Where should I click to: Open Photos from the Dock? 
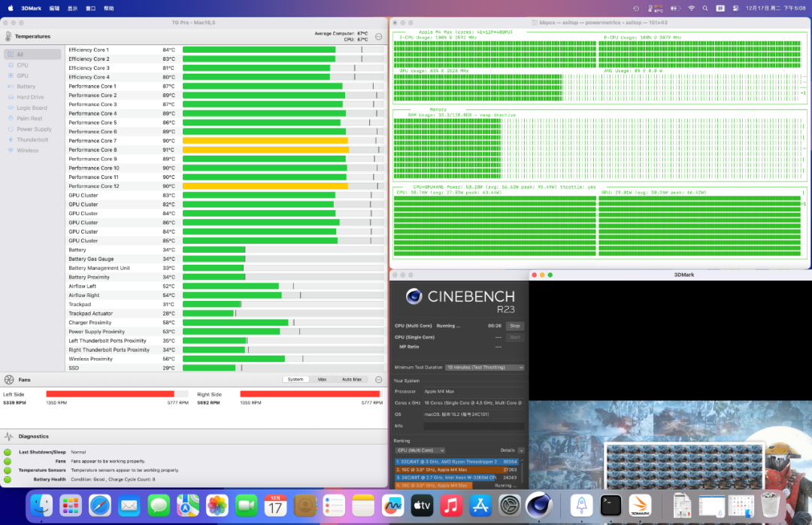coord(217,505)
